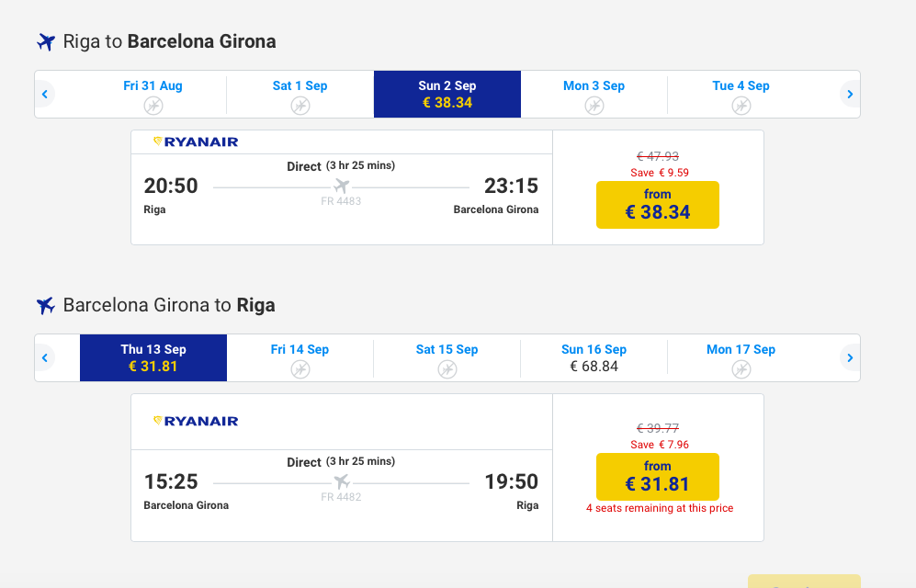
Task: Show earlier return dates with left chevron
Action: (45, 357)
